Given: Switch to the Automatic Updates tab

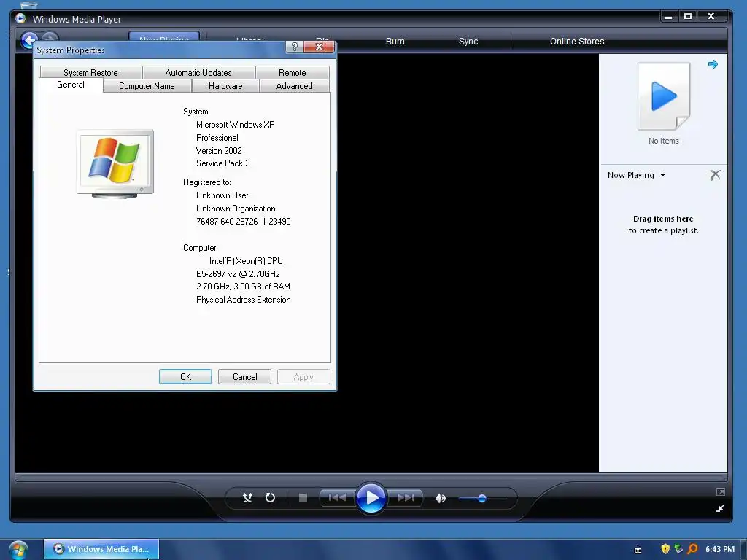Looking at the screenshot, I should pos(198,72).
